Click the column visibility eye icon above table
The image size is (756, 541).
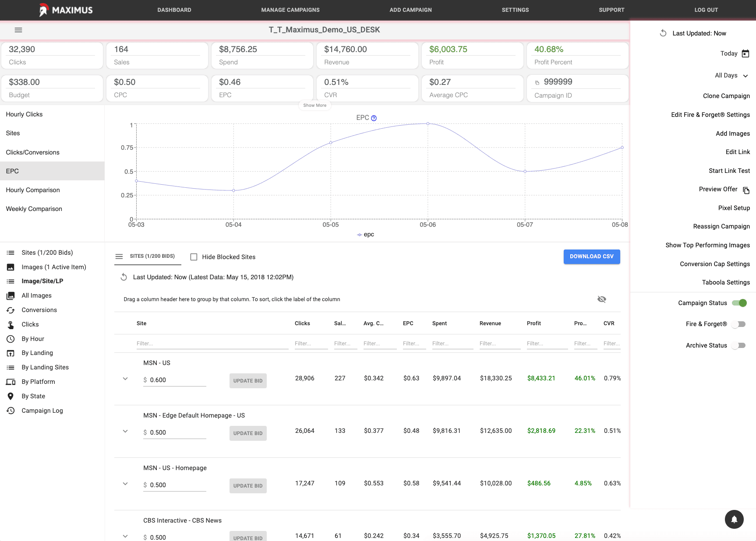(602, 299)
